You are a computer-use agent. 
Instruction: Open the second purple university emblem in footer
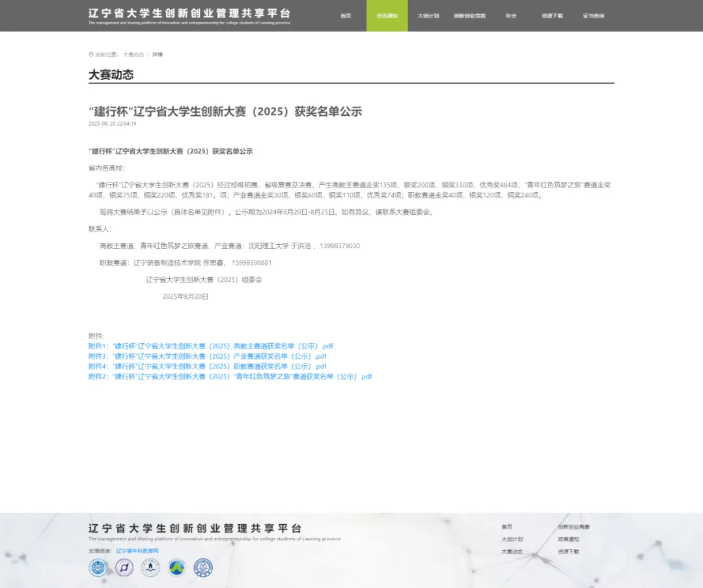[124, 568]
